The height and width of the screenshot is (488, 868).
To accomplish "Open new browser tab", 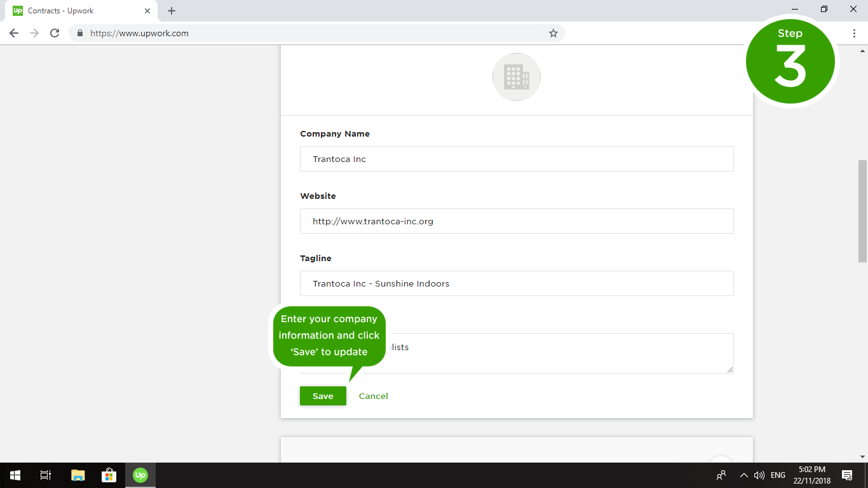I will (x=172, y=11).
